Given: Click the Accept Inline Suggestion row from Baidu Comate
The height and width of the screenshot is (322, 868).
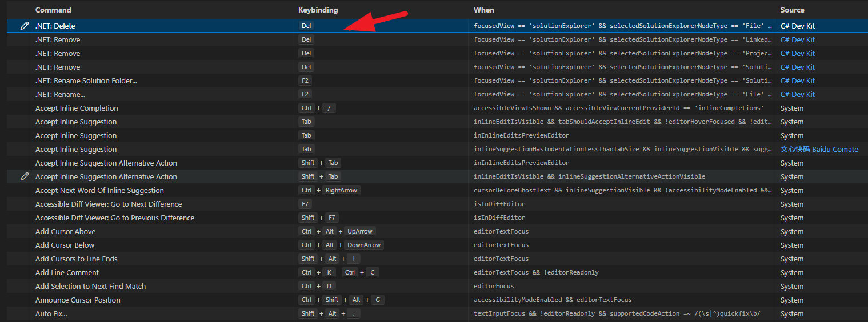Looking at the screenshot, I should pyautogui.click(x=437, y=149).
